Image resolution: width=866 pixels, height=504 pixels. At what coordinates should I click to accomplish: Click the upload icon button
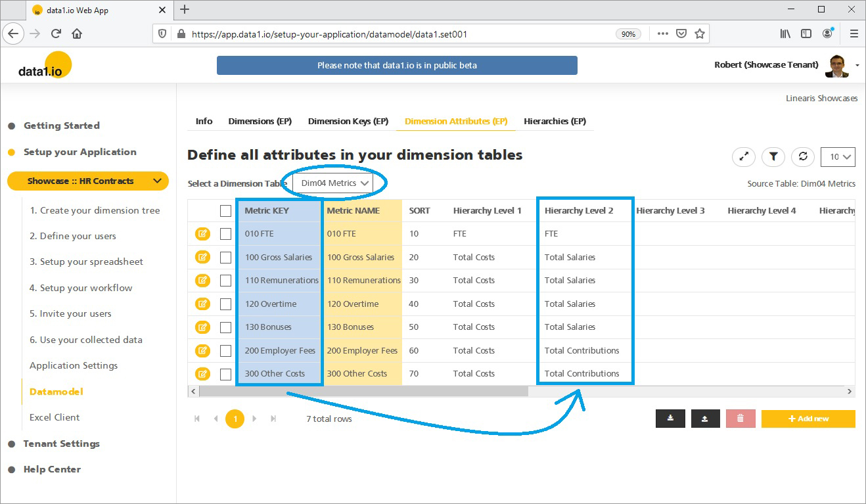click(705, 419)
